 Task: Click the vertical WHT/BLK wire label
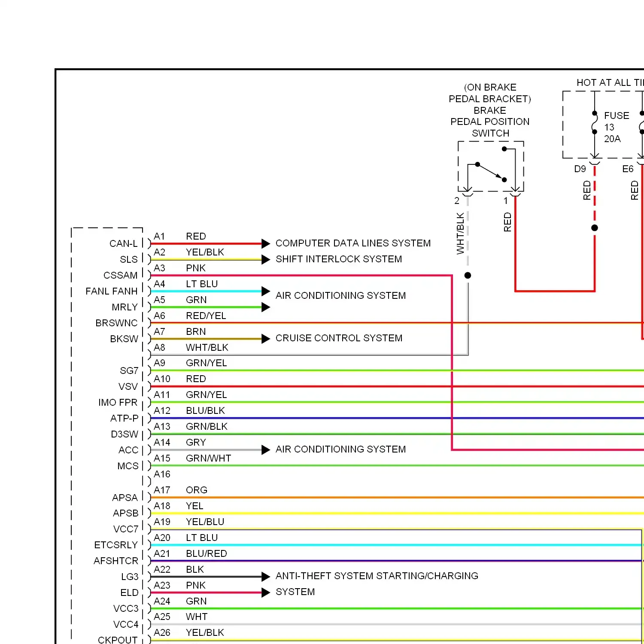460,234
